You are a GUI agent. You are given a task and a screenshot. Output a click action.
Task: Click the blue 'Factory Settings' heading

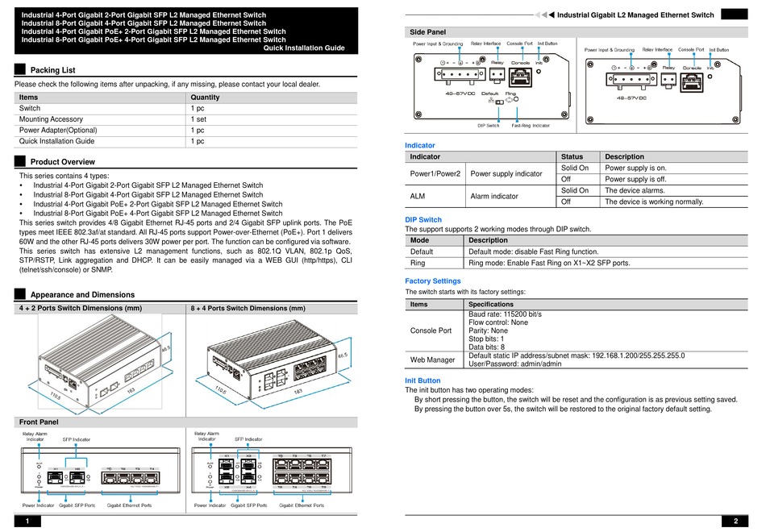coord(433,281)
